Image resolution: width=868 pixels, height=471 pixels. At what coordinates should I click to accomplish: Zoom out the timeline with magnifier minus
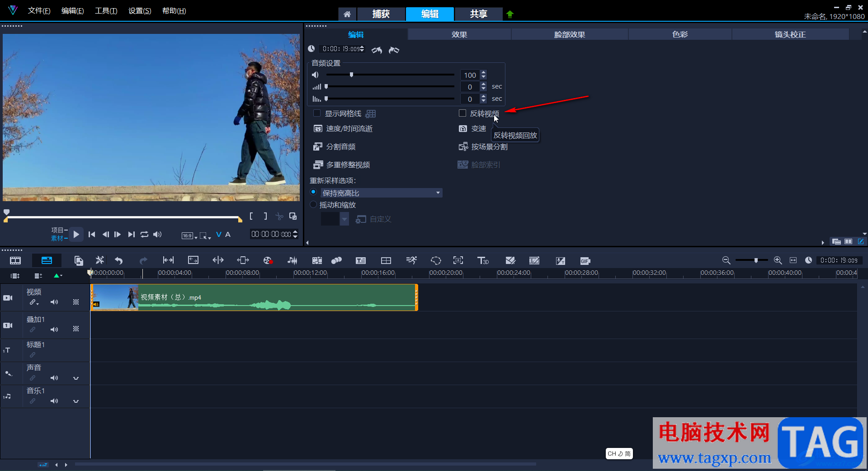726,260
